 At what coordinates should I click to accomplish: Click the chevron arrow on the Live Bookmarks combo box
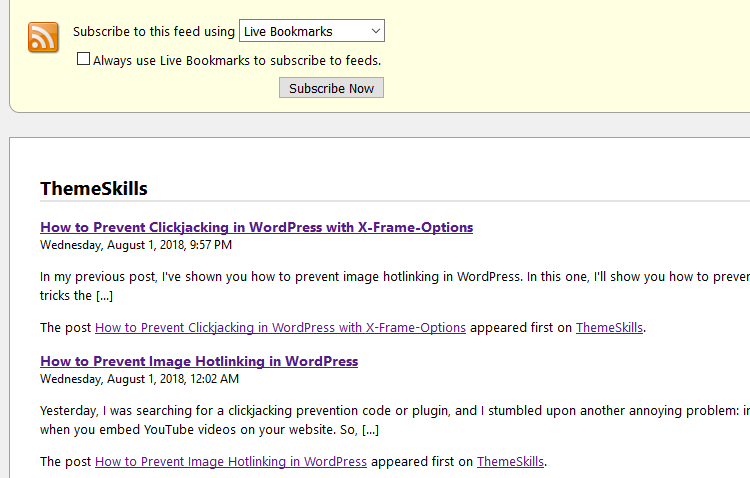point(375,31)
